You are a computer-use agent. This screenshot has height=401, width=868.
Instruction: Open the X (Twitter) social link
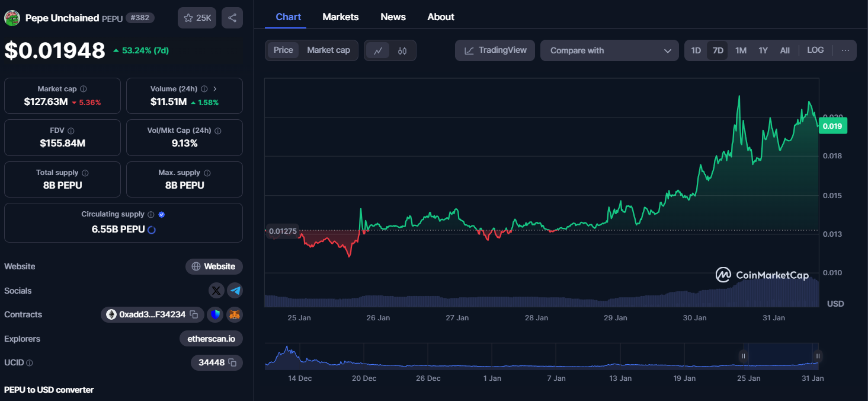point(217,291)
